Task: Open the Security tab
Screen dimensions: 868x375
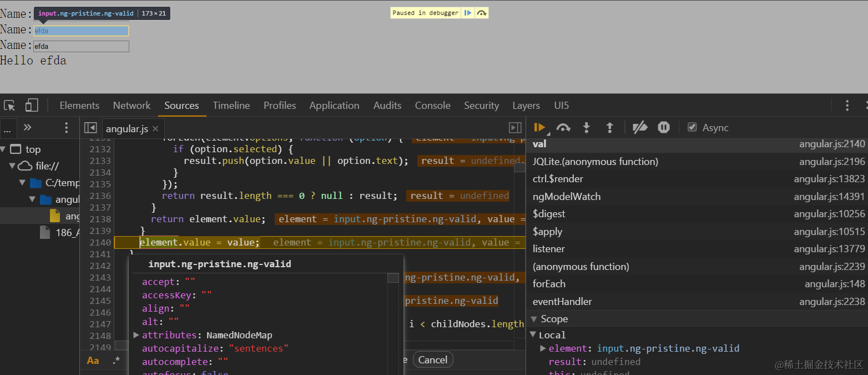Action: (x=481, y=106)
